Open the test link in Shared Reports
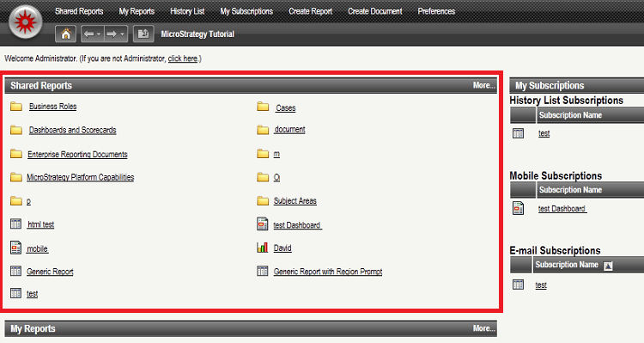This screenshot has height=343, width=644. (33, 294)
